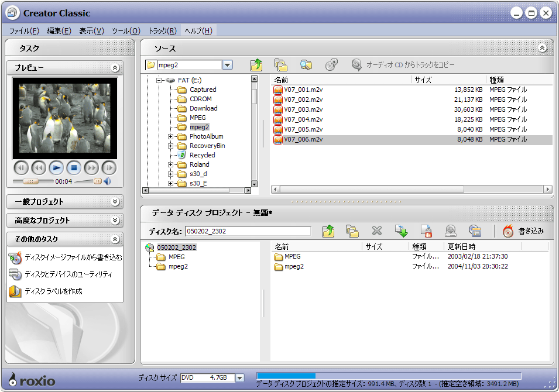
Task: Expand the s30_d folder node
Action: 170,174
